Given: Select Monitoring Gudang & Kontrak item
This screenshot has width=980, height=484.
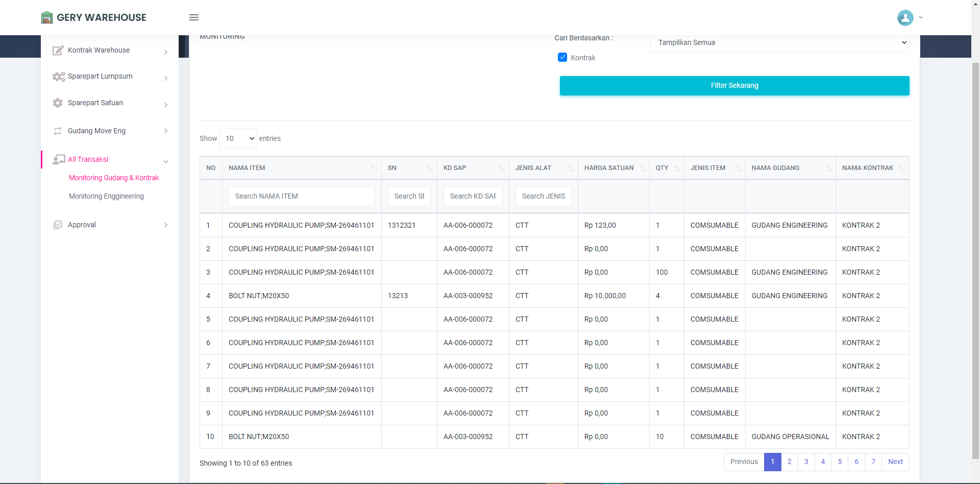Looking at the screenshot, I should point(114,178).
